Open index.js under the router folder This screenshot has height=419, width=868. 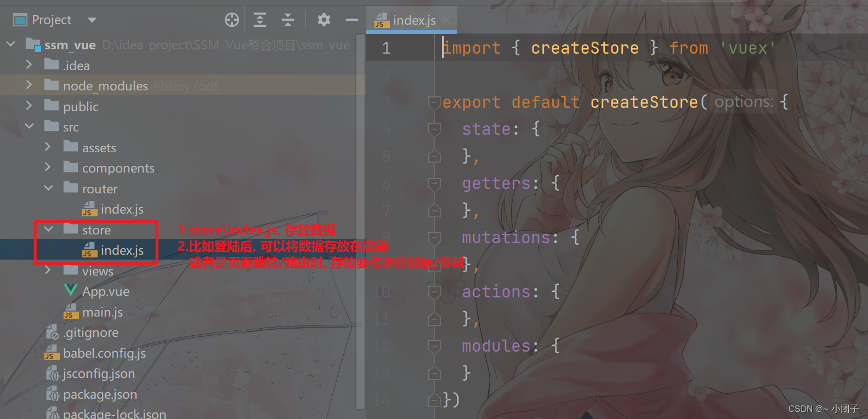(122, 209)
